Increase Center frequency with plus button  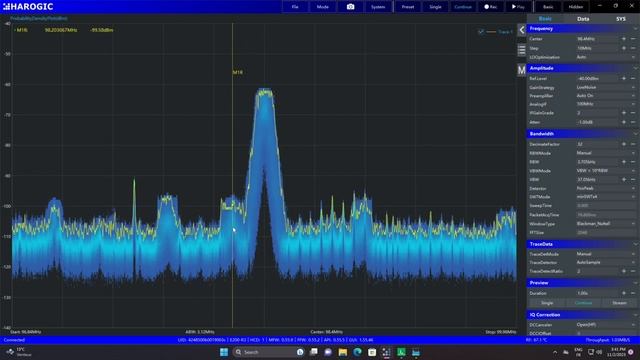coord(624,39)
